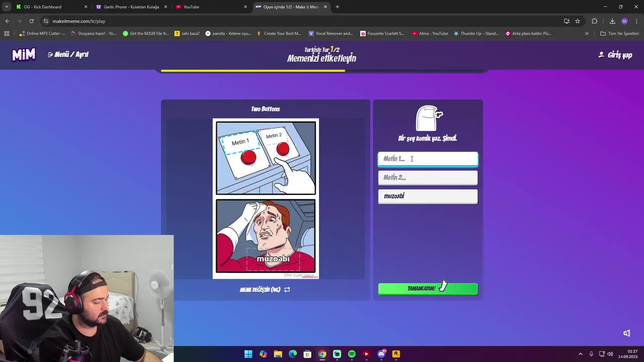The width and height of the screenshot is (644, 362).
Task: Open the Tüm Yer İşaretleri folder
Action: pos(619,34)
